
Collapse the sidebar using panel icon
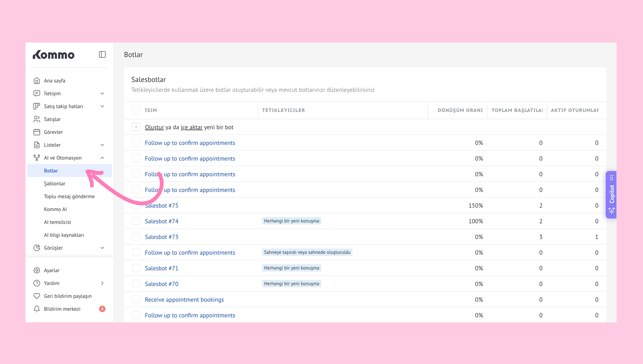pyautogui.click(x=102, y=55)
